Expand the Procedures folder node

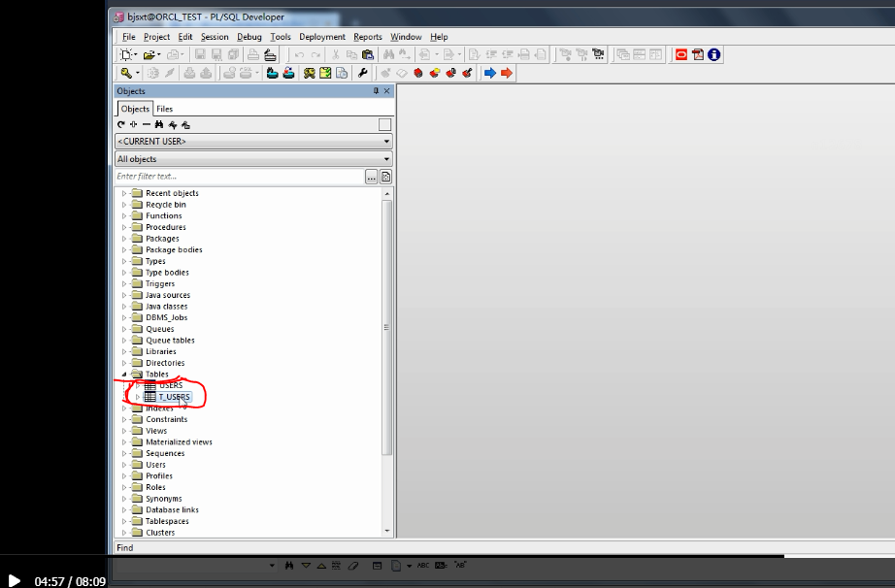[124, 227]
